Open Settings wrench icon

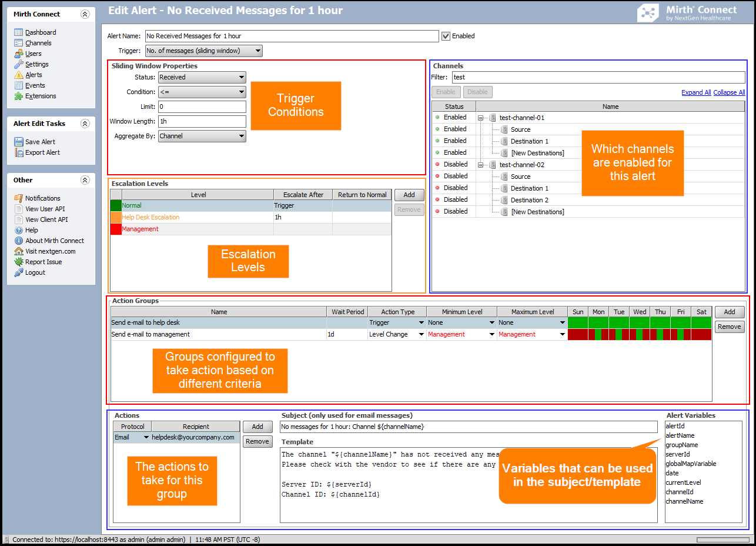click(18, 64)
